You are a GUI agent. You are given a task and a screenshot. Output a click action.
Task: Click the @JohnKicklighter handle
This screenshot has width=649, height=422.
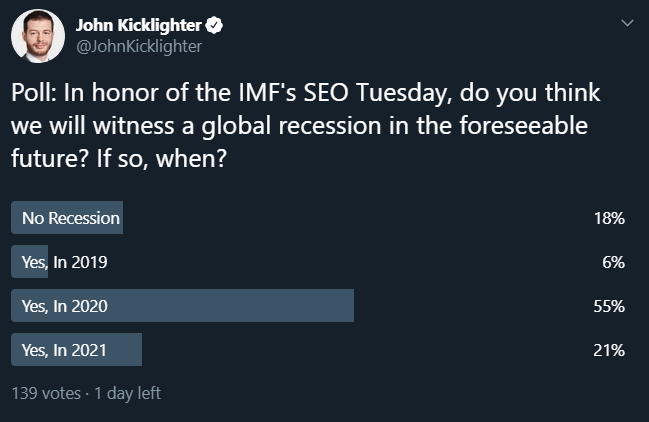coord(139,46)
